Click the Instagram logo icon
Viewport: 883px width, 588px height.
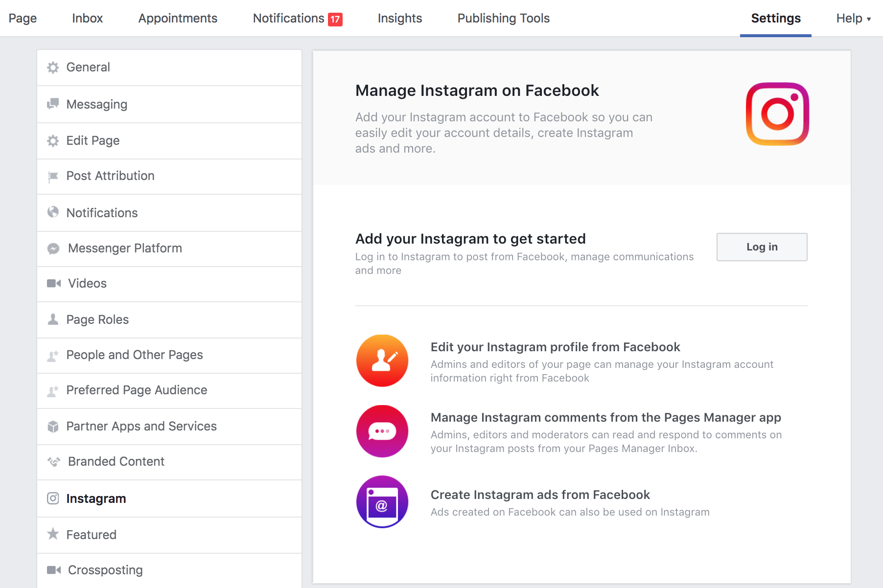tap(777, 114)
